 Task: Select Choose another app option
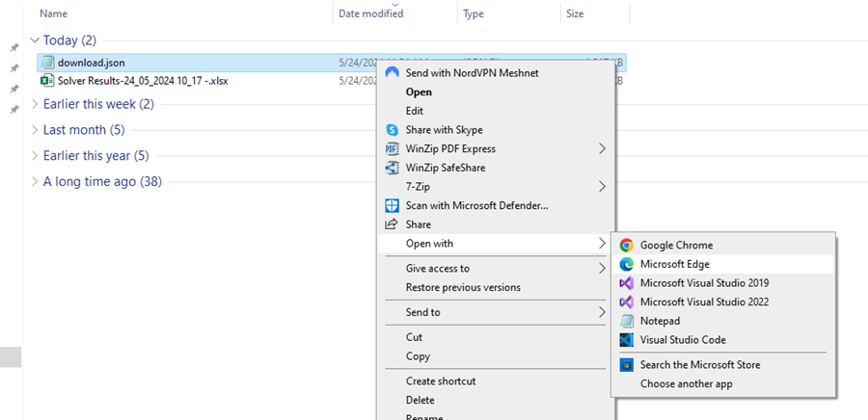(x=687, y=384)
